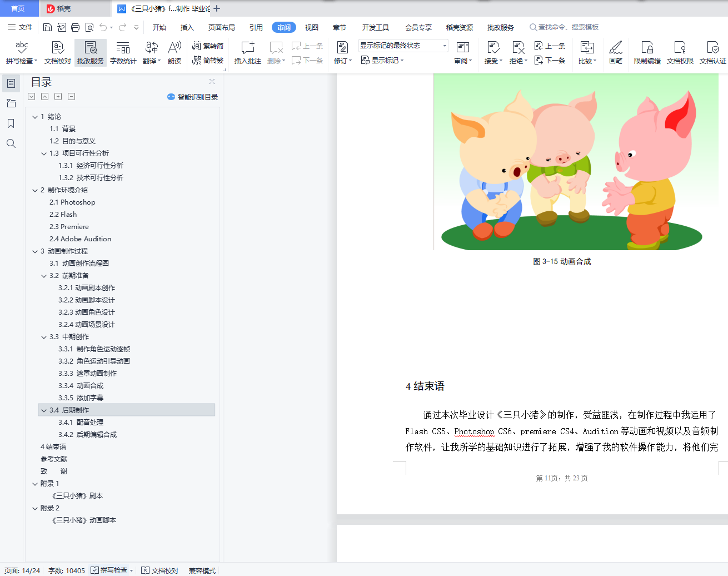Click the save icon in the quick access bar
This screenshot has width=728, height=576.
(47, 27)
